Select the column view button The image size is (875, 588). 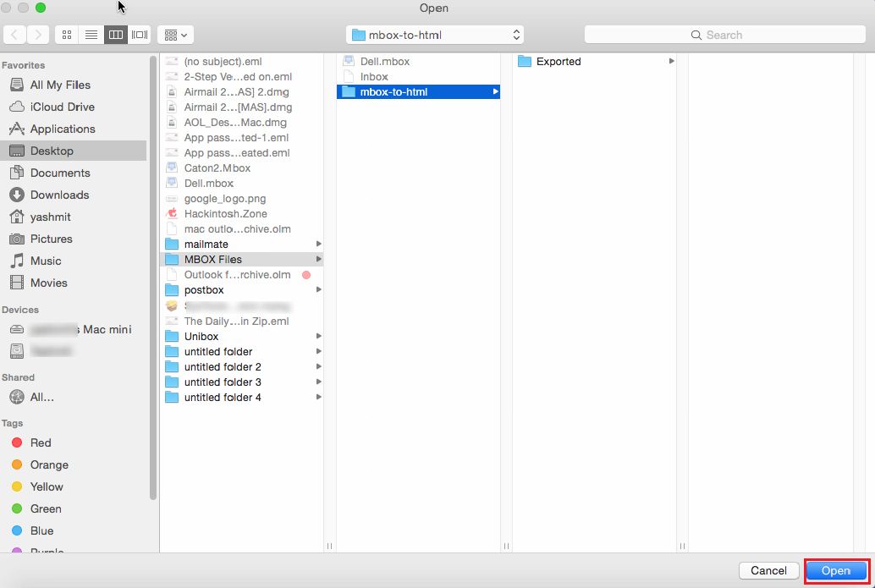[115, 35]
